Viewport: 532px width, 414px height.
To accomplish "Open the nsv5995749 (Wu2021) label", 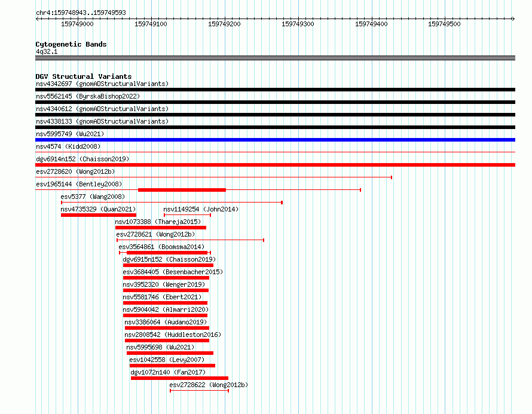I will coord(70,134).
